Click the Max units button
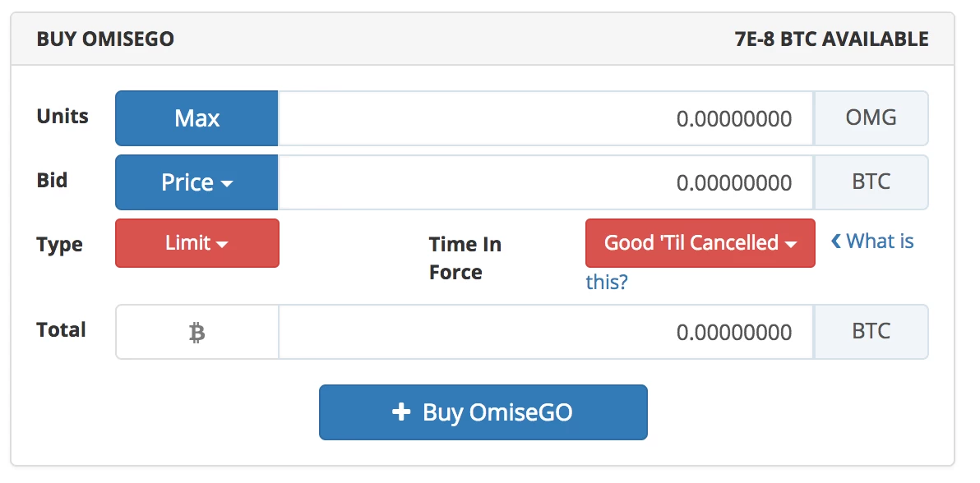Screen dimensions: 980x483 coord(196,118)
